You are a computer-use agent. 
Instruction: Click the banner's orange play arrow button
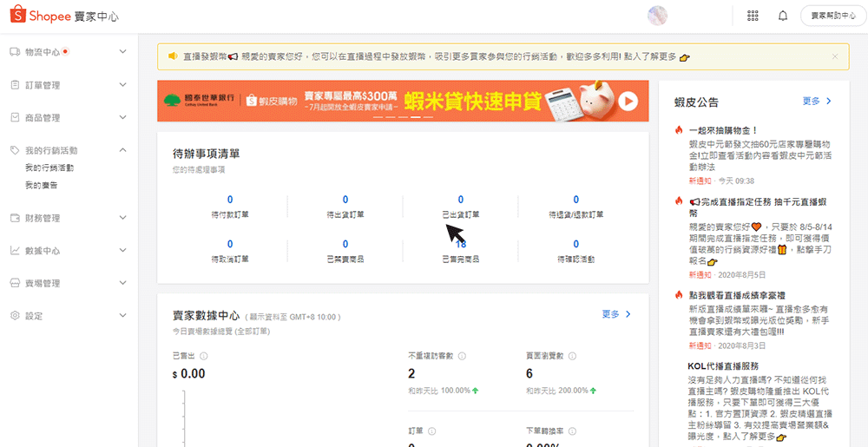[628, 102]
